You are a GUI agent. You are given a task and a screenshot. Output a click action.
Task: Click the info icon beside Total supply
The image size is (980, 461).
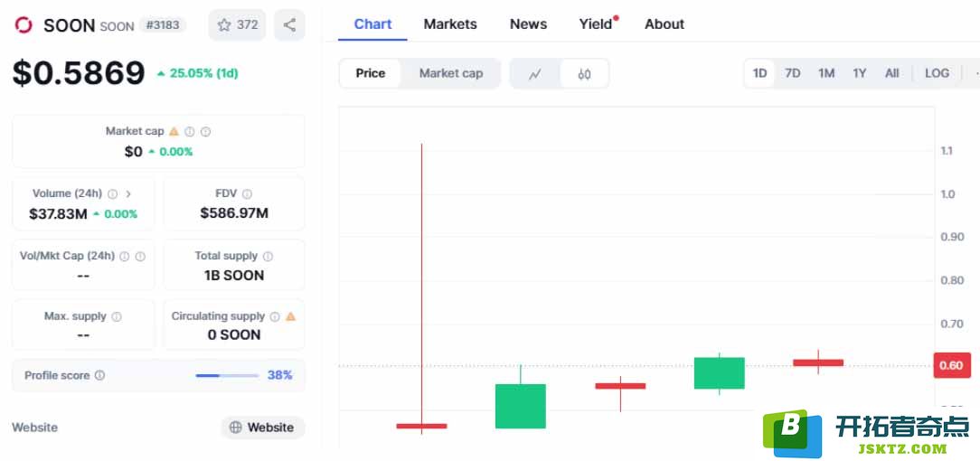click(268, 256)
